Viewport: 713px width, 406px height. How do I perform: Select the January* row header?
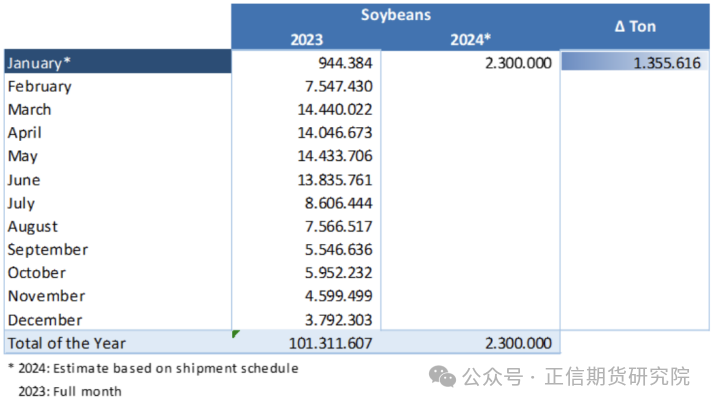click(118, 62)
